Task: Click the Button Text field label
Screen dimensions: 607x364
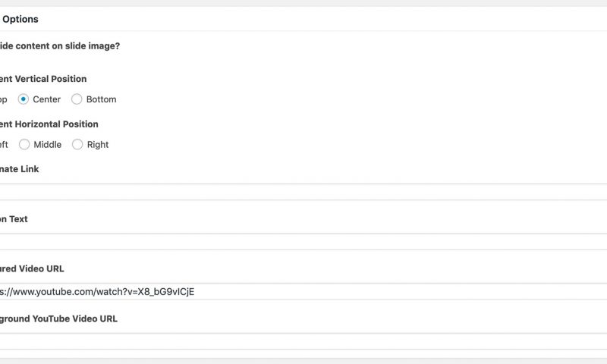Action: point(14,219)
